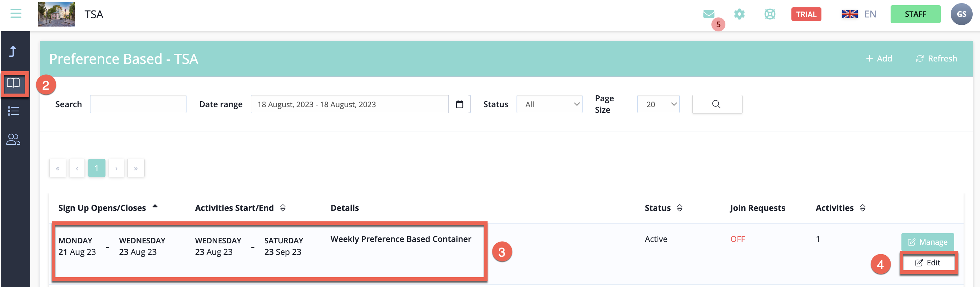This screenshot has height=287, width=980.
Task: Click the book icon in sidebar
Action: pos(14,83)
